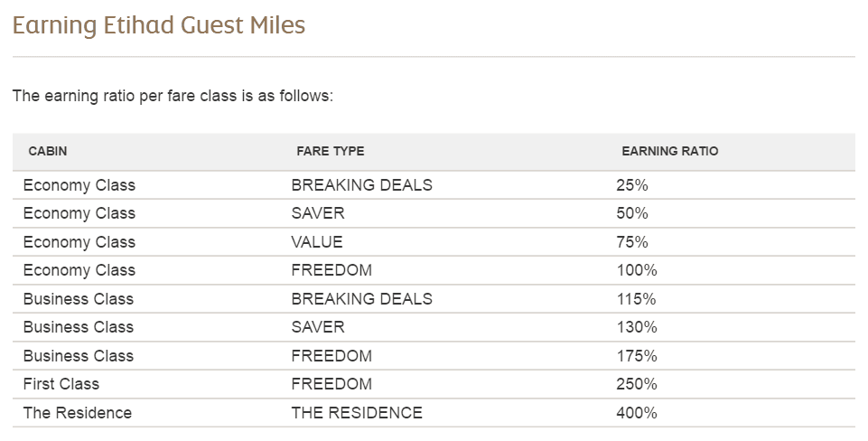
Task: Click the Economy SAVER fare type cell
Action: [x=318, y=213]
